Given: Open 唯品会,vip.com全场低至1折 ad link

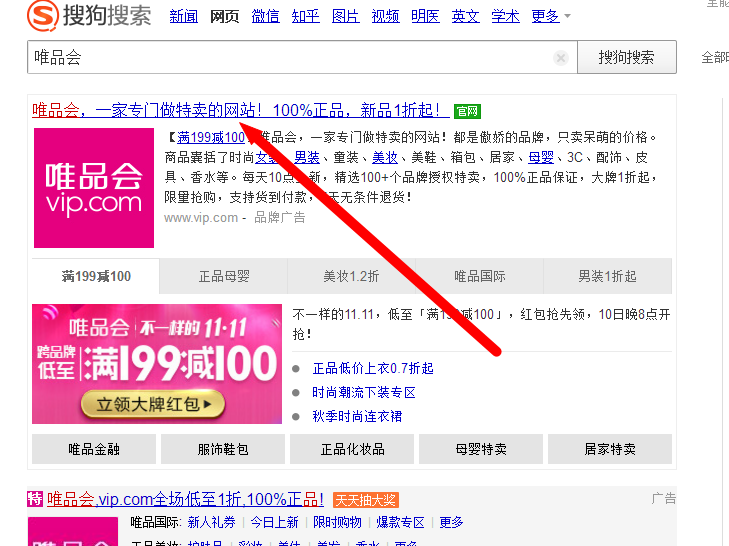Looking at the screenshot, I should [x=185, y=499].
